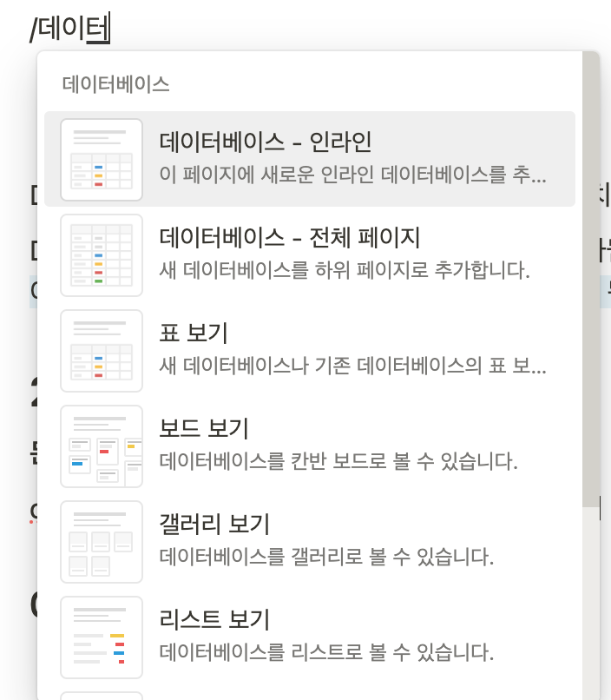611x700 pixels.
Task: Click the inline database description text
Action: (353, 174)
